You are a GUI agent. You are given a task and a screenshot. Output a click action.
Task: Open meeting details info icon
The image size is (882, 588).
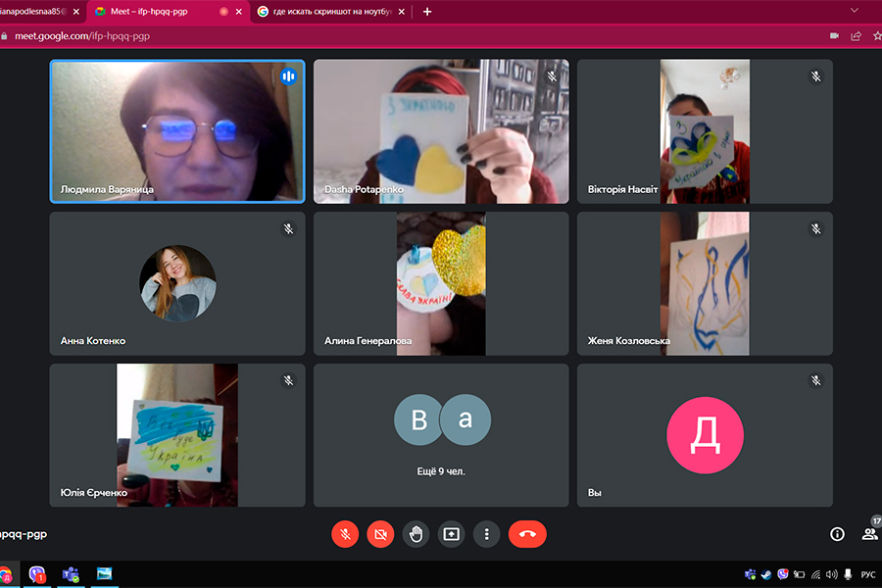point(837,534)
